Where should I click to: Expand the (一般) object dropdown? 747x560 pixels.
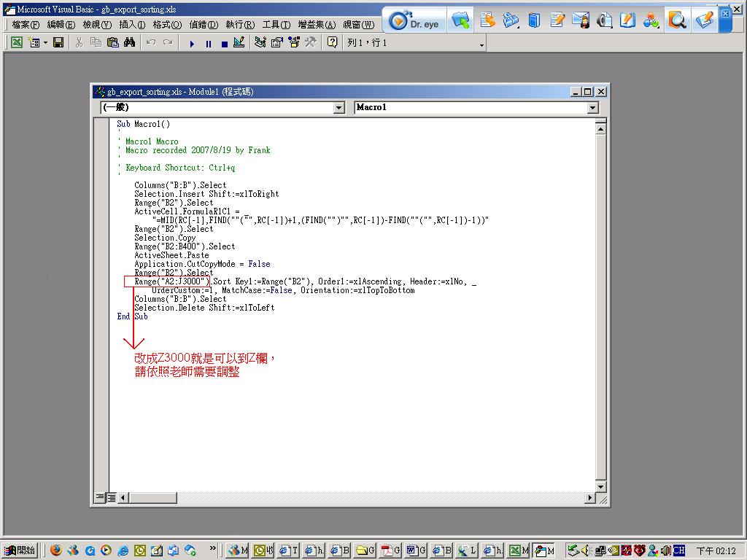338,108
